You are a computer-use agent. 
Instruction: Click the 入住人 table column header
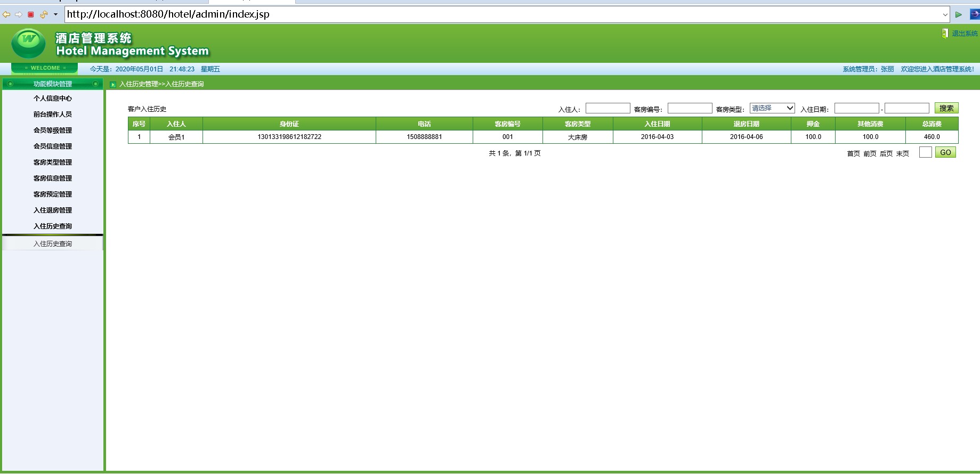[x=176, y=124]
